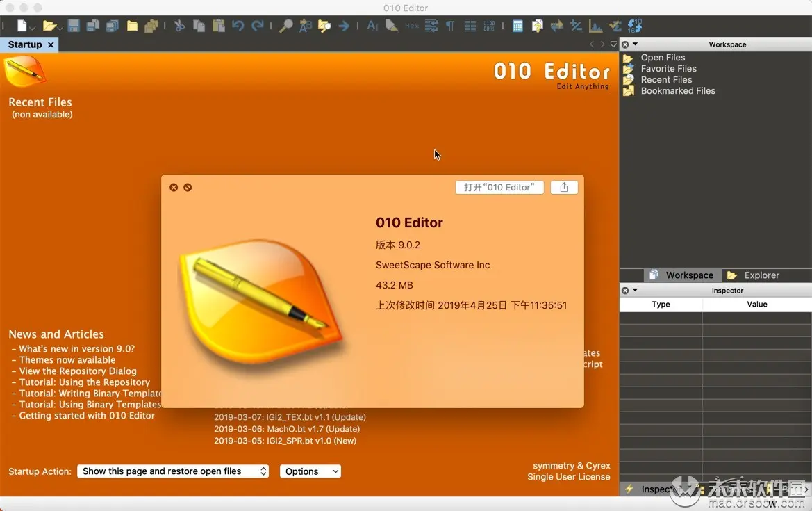This screenshot has height=511, width=812.
Task: Click the 打开“010 Editor” button
Action: point(499,187)
